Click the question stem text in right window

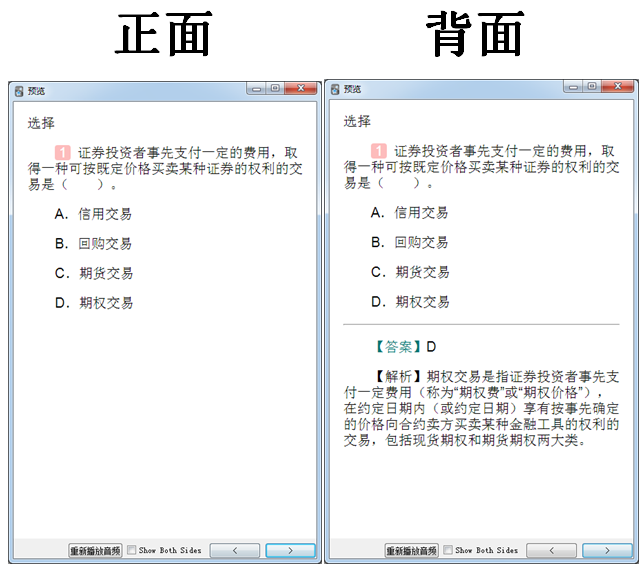point(481,167)
